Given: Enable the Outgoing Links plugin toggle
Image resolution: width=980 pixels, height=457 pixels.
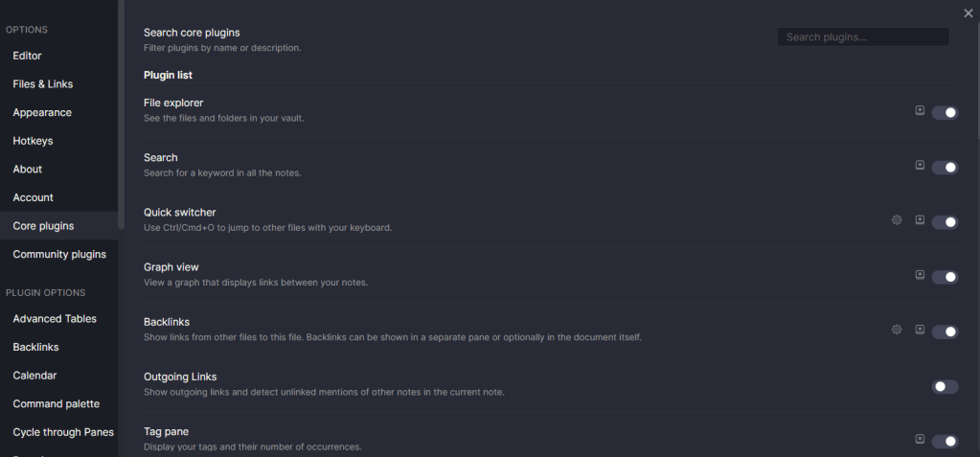Looking at the screenshot, I should tap(945, 386).
